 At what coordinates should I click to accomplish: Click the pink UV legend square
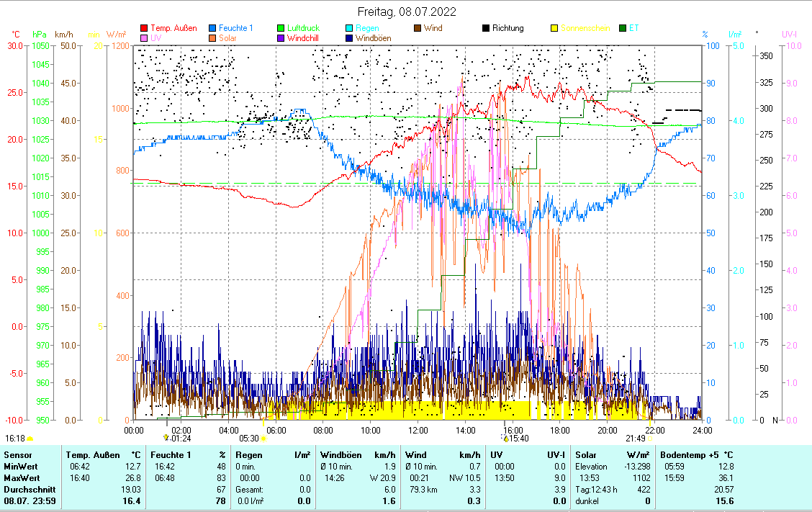click(x=144, y=37)
